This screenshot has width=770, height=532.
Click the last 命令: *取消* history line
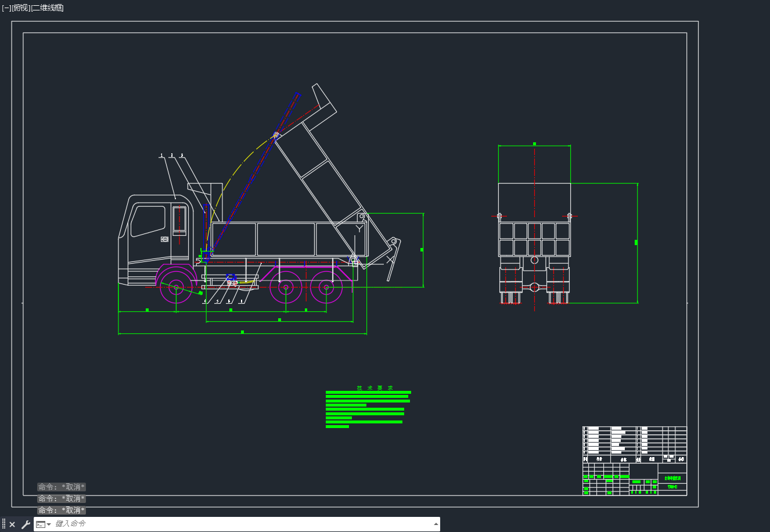click(x=62, y=510)
